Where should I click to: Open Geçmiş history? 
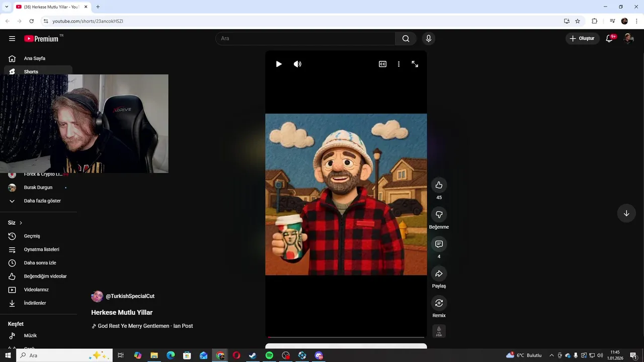click(38, 236)
